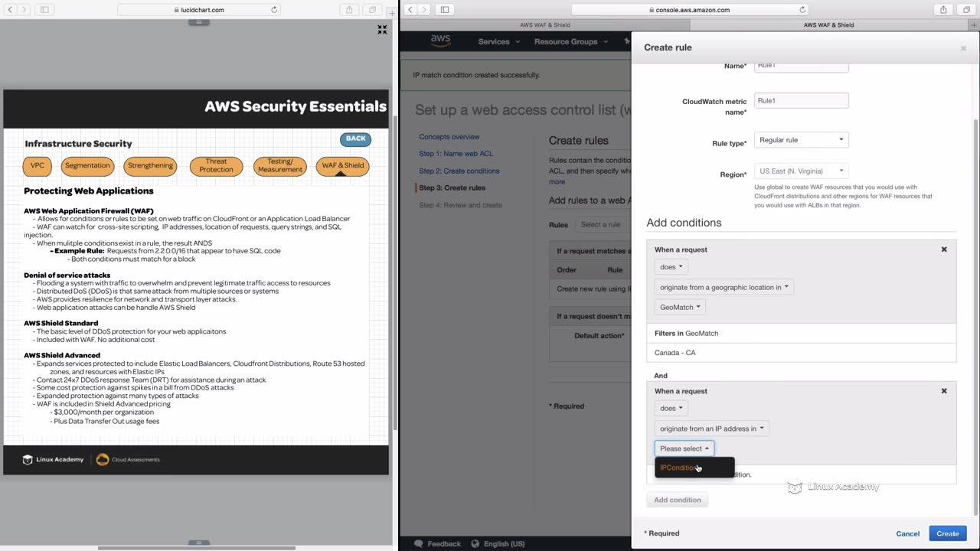Show sidebar in the Lucidchart Safari window
Viewport: 980px width, 551px height.
[x=44, y=9]
